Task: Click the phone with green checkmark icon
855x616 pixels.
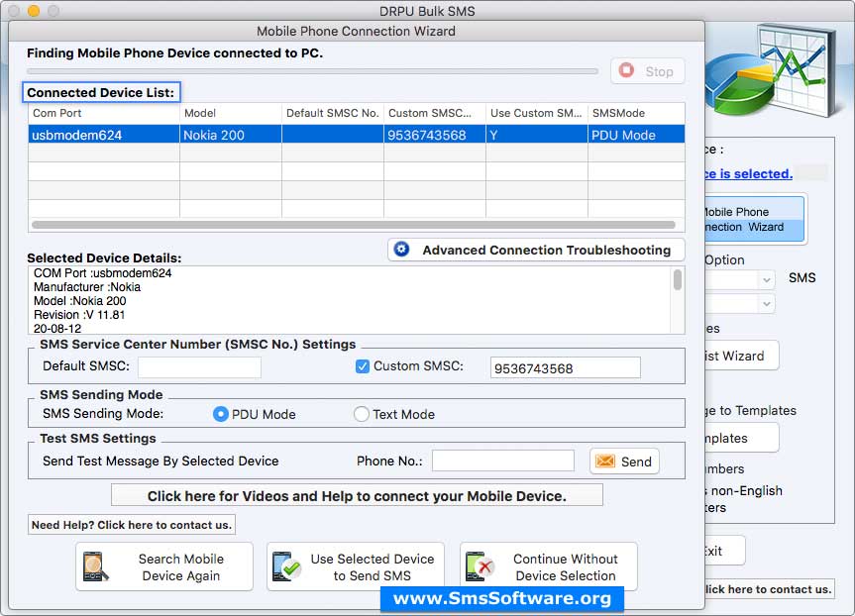Action: point(286,566)
